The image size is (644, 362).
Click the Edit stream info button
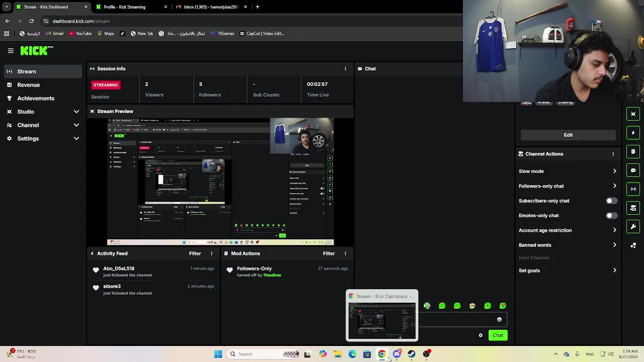coord(568,135)
